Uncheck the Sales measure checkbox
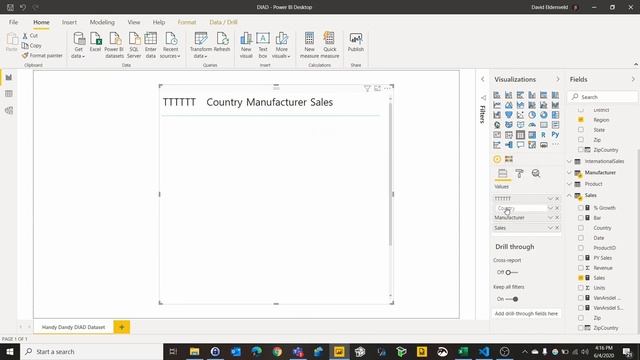Image resolution: width=640 pixels, height=360 pixels. [581, 278]
